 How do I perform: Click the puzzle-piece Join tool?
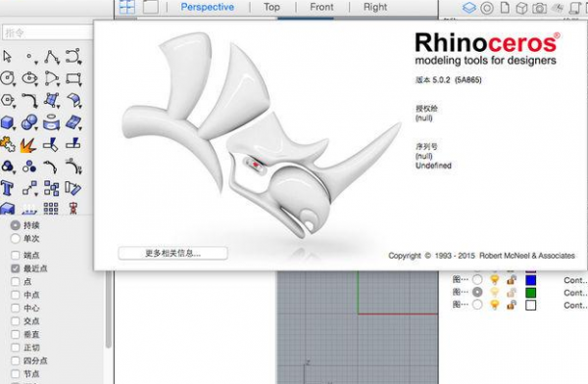[x=8, y=144]
